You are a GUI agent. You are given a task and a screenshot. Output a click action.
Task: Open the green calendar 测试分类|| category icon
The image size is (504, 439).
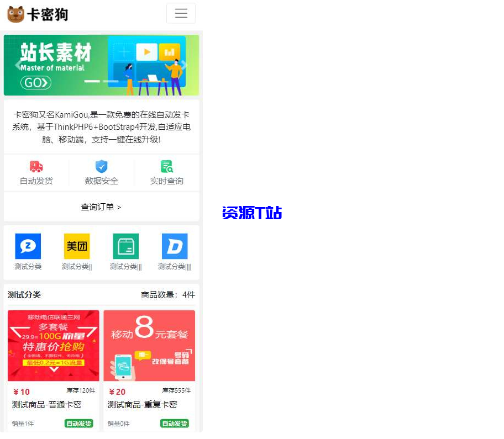pyautogui.click(x=125, y=246)
